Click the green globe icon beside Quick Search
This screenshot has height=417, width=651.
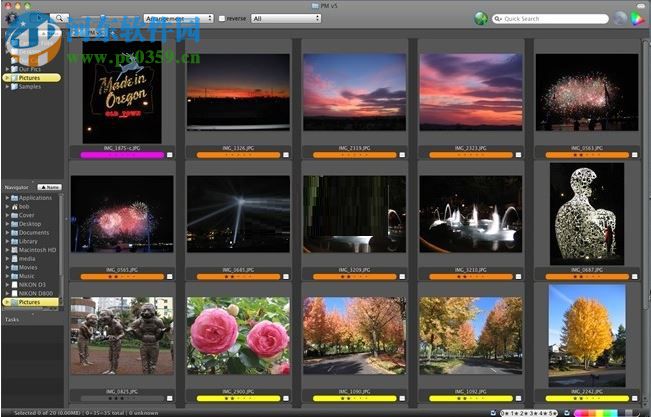[x=481, y=18]
